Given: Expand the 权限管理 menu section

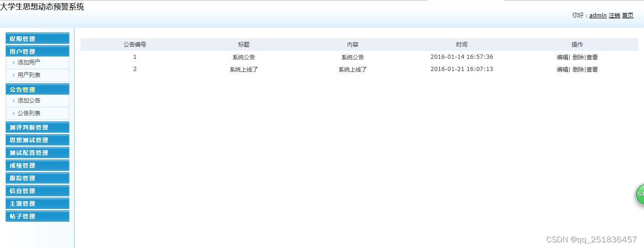Looking at the screenshot, I should point(37,39).
